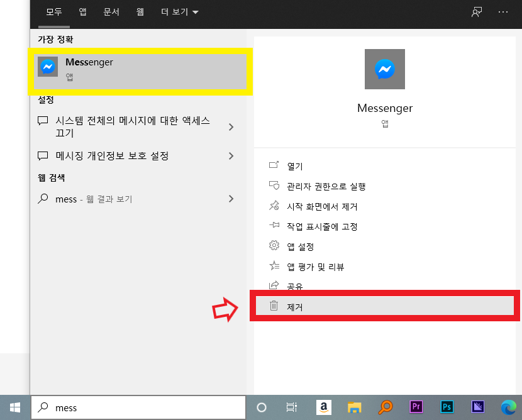522x420 pixels.
Task: Click the chat bubble icon for 시스템 전체의 메시지
Action: (43, 120)
